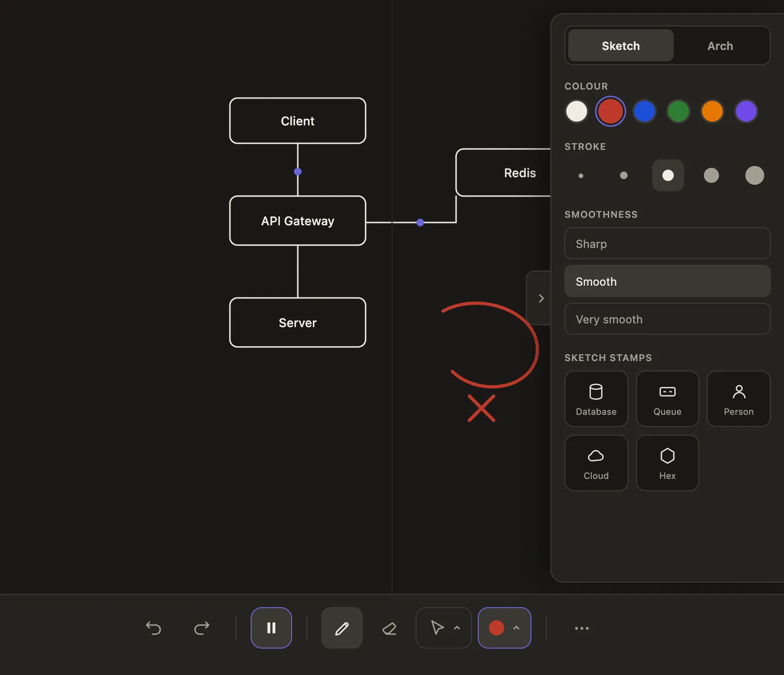Switch to the Sketch tab
The height and width of the screenshot is (675, 784).
click(x=621, y=46)
